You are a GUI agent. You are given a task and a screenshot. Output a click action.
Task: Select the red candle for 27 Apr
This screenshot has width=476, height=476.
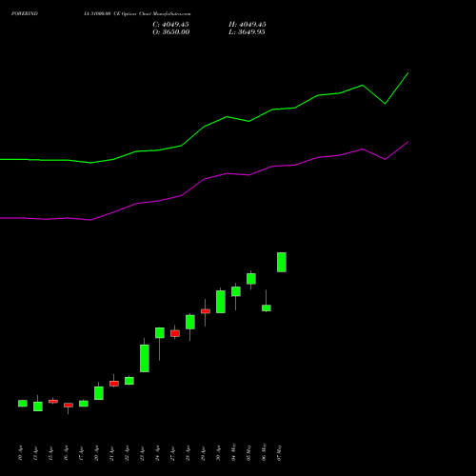(x=175, y=333)
